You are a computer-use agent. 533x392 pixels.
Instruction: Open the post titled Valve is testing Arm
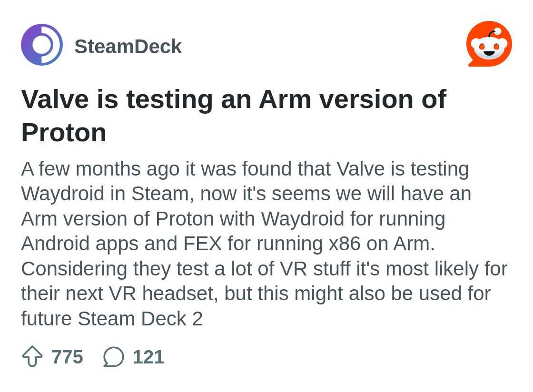point(234,116)
